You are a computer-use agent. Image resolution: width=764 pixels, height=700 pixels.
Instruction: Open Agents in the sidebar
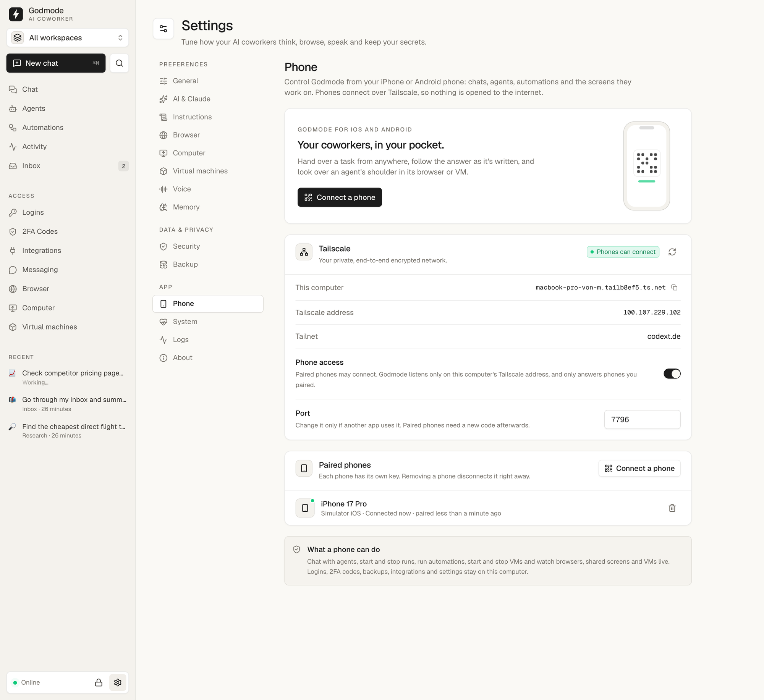(x=68, y=108)
